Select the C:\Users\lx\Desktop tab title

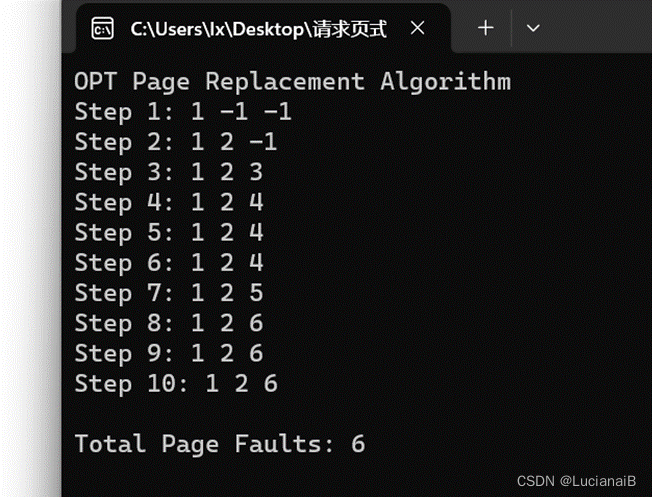pos(259,30)
